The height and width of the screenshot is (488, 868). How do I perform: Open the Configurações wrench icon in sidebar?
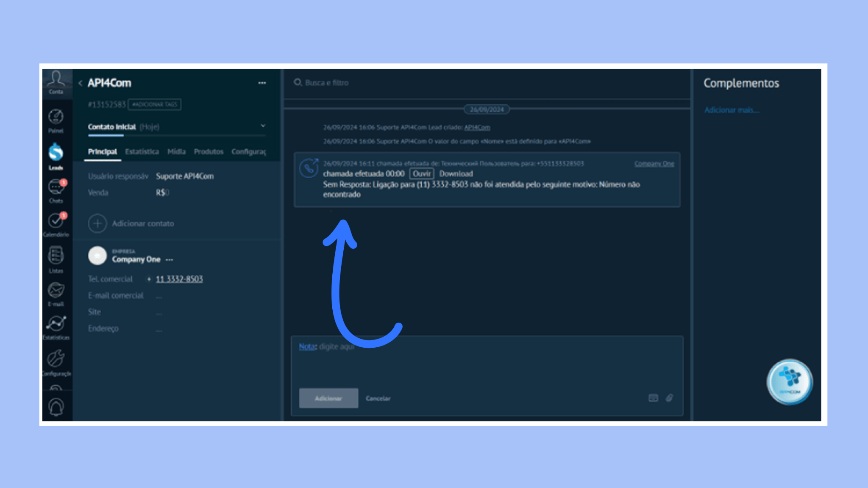(56, 363)
